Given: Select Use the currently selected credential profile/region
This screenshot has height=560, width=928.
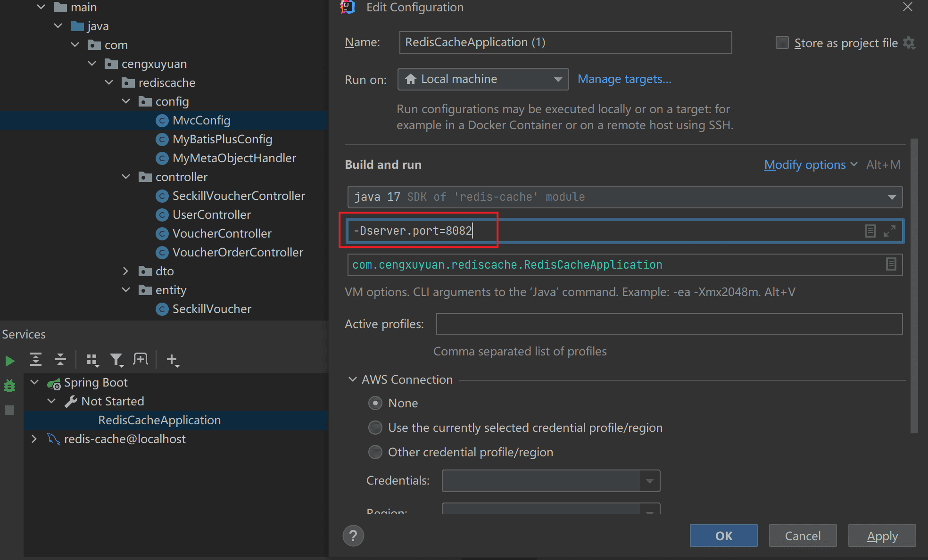Looking at the screenshot, I should (375, 428).
